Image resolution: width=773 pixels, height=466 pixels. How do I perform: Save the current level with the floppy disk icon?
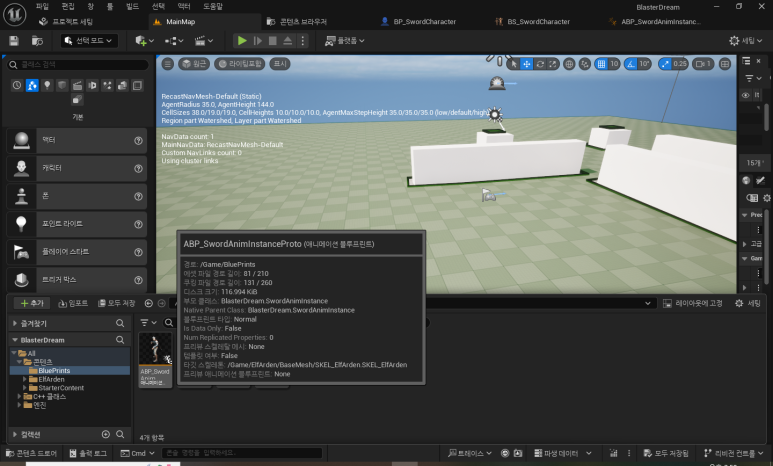click(14, 41)
